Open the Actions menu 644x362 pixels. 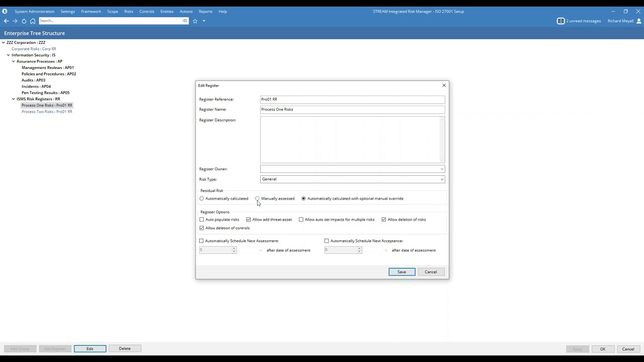pyautogui.click(x=186, y=11)
